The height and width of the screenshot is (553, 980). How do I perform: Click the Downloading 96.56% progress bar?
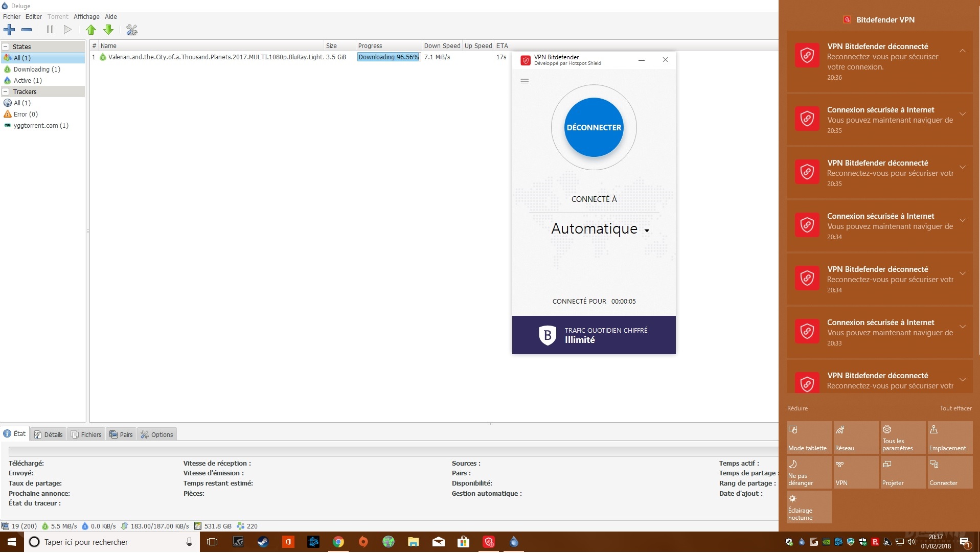pos(389,57)
